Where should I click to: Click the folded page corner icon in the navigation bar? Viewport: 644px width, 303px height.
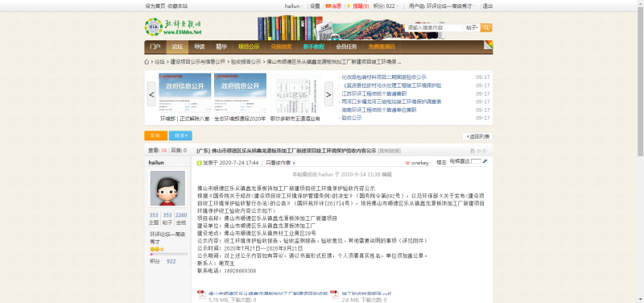point(488,45)
